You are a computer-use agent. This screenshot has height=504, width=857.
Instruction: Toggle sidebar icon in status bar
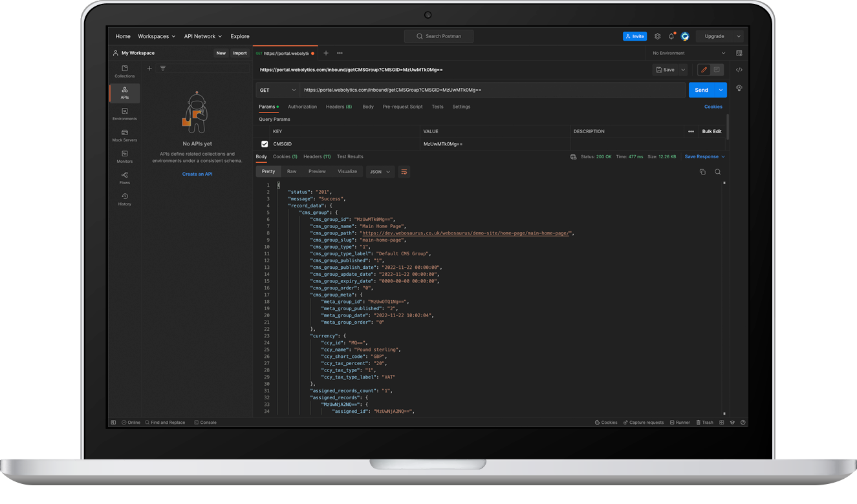(113, 423)
